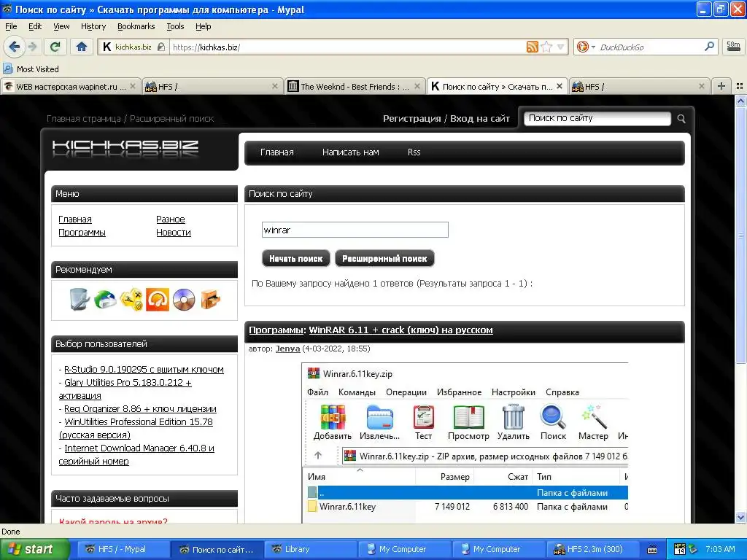Open the green arrow recommended program icon
The height and width of the screenshot is (560, 747).
(105, 300)
